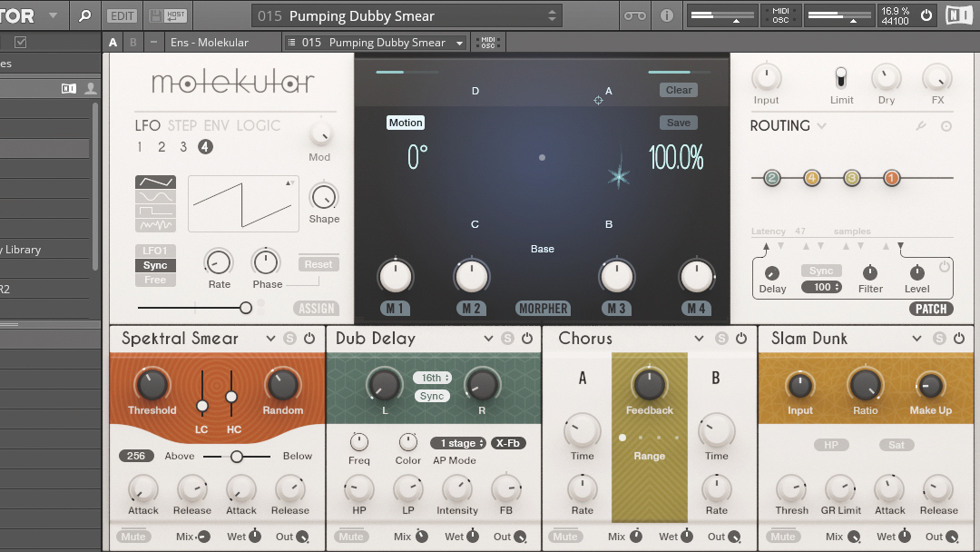980x552 pixels.
Task: Open the ROUTING dropdown chevron
Action: 821,125
